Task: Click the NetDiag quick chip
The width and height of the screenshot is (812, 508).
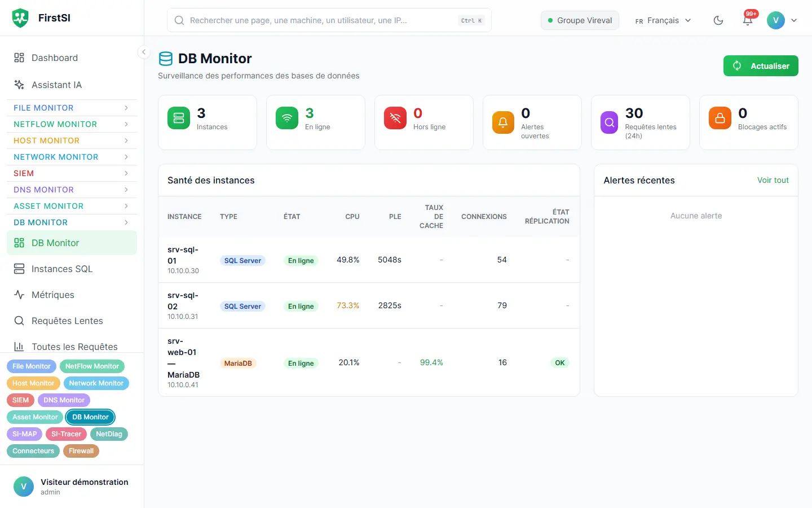Action: click(109, 434)
